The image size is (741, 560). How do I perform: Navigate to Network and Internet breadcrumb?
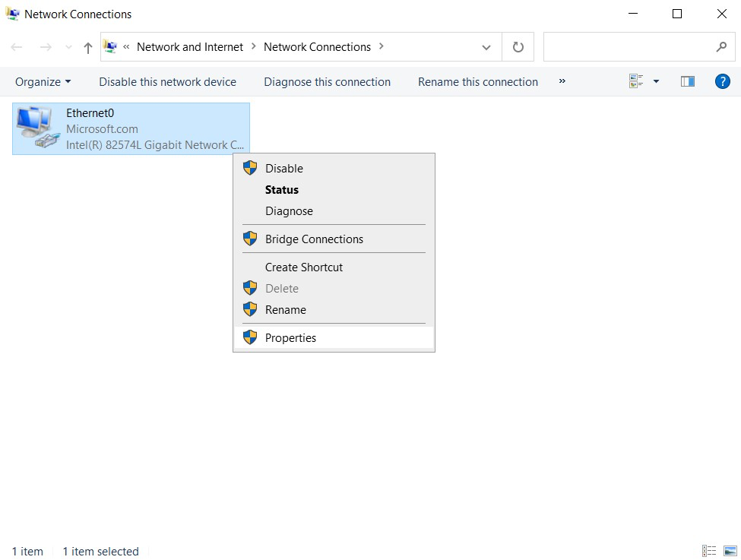pyautogui.click(x=190, y=47)
